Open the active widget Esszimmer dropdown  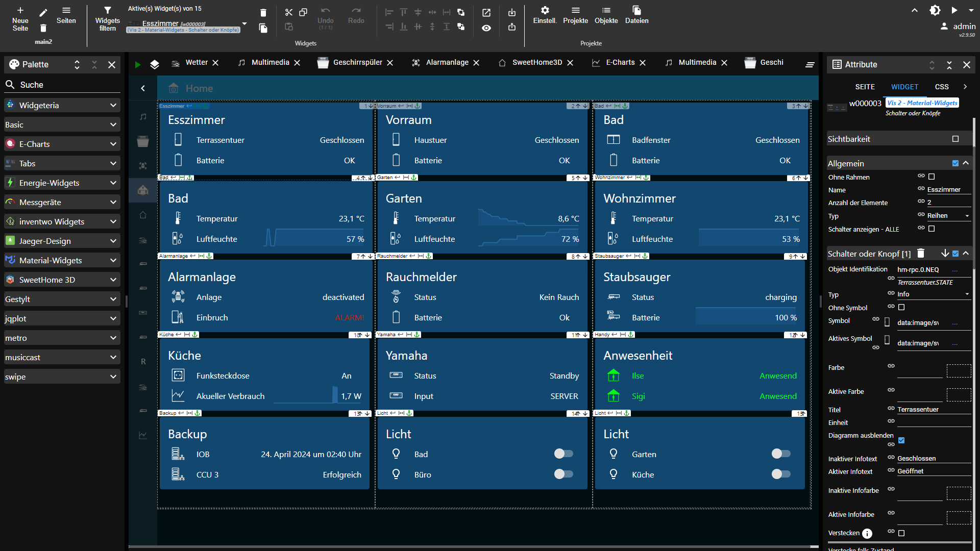[x=244, y=23]
